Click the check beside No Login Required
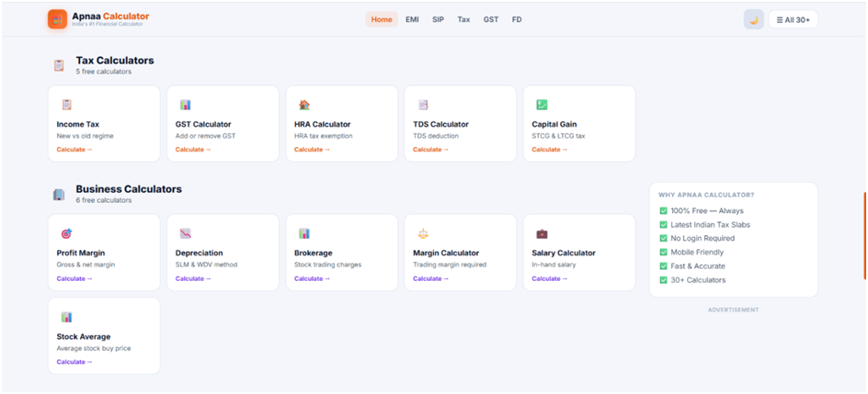Screen dimensions: 868x394 [x=663, y=238]
